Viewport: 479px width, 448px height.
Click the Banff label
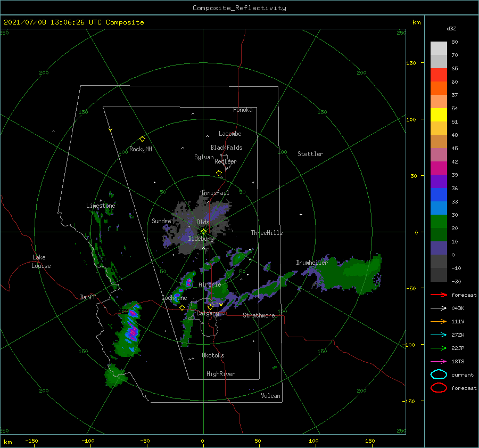click(x=88, y=297)
